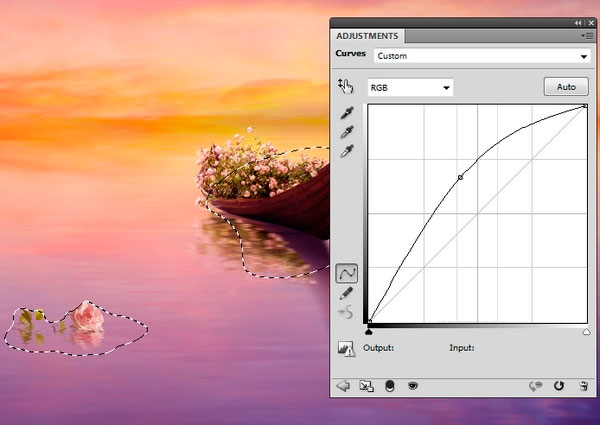
Task: Select the ADJUSTMENTS tab
Action: coord(367,36)
